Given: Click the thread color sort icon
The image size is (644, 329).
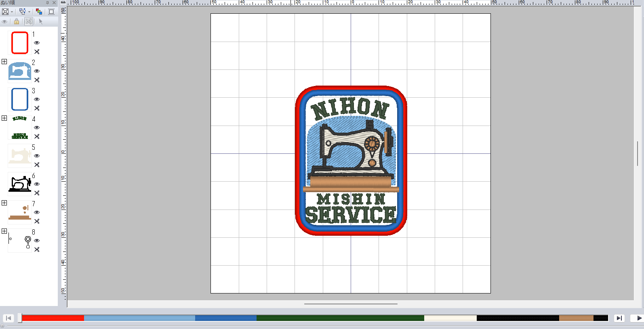Looking at the screenshot, I should click(39, 12).
